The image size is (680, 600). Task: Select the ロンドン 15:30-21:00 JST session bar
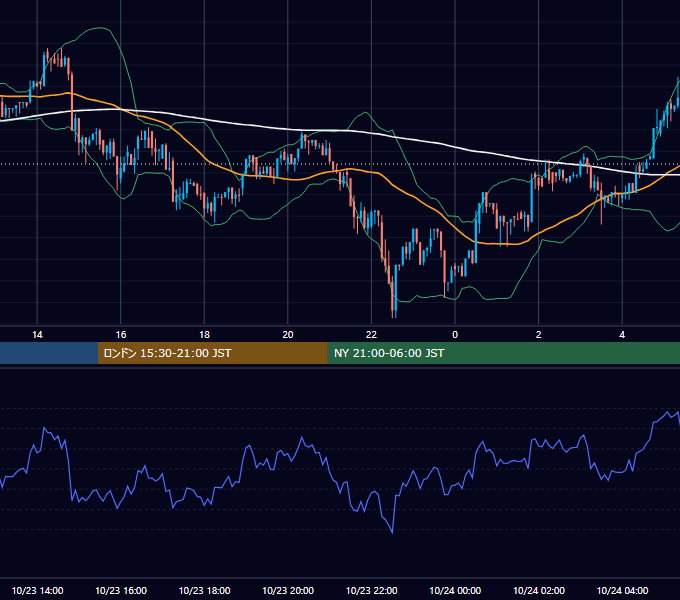pos(212,353)
